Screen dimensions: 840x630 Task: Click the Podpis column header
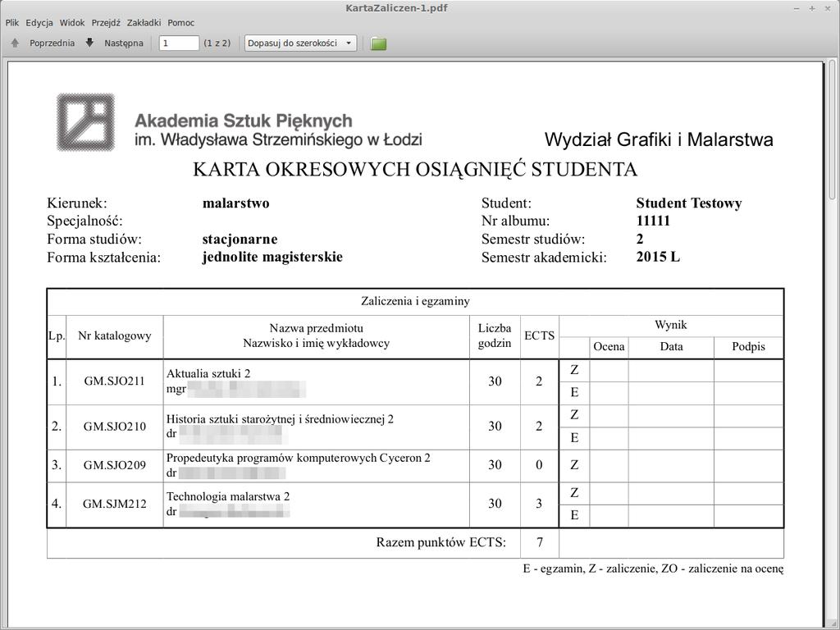pos(748,347)
